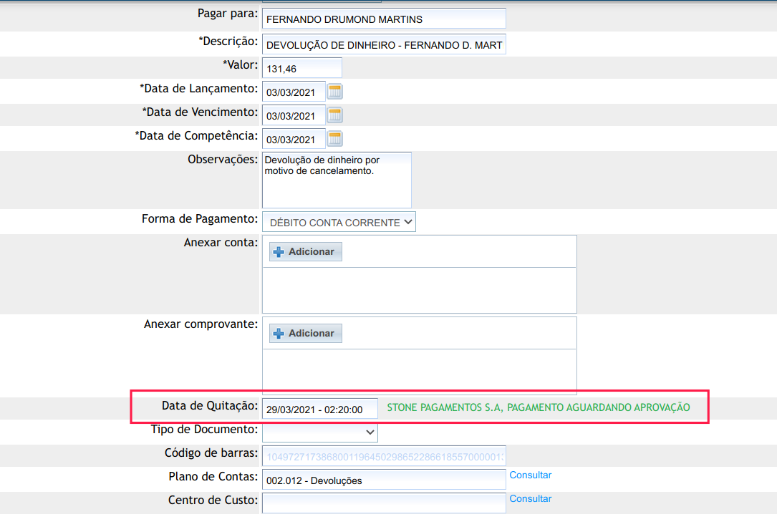
Task: Open calendar picker for Data de Lançamento
Action: (335, 91)
